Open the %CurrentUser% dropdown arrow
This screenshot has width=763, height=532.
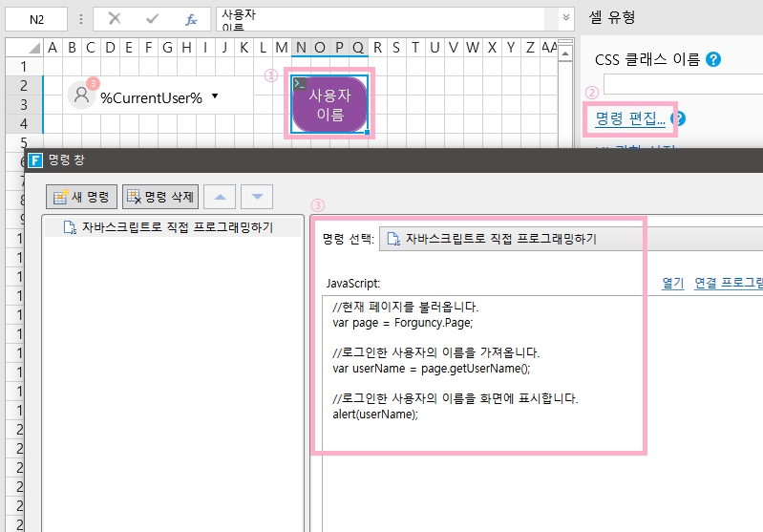[x=215, y=96]
